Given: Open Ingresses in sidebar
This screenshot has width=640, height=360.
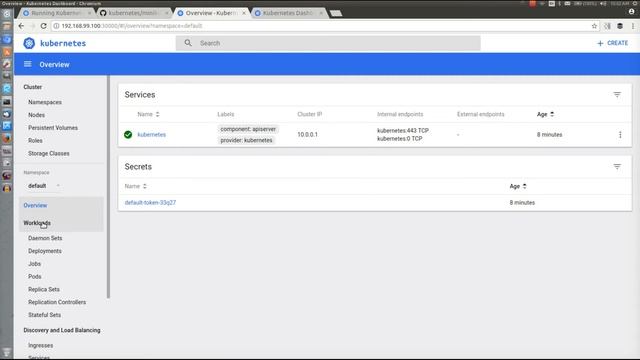Looking at the screenshot, I should (x=40, y=345).
